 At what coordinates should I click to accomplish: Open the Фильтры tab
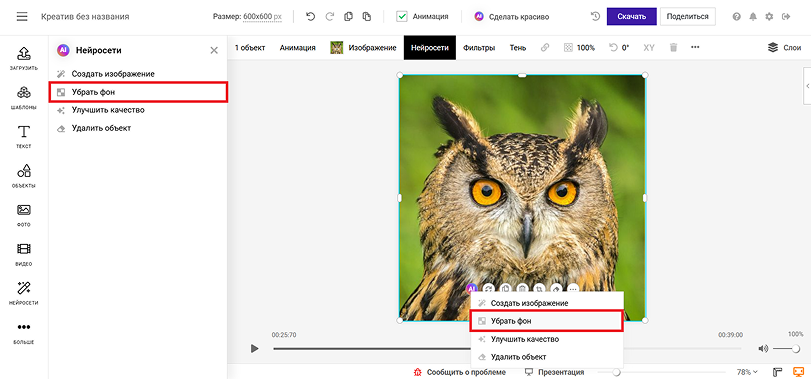click(479, 48)
